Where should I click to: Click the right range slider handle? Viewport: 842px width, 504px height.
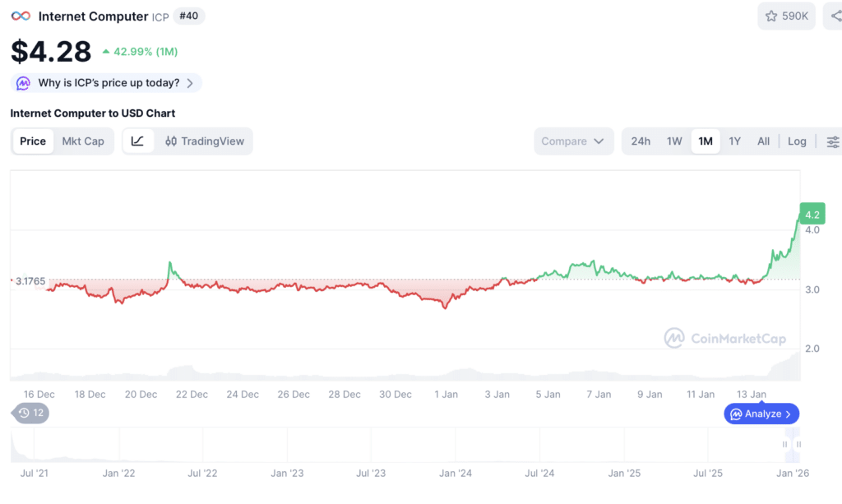[x=798, y=445]
